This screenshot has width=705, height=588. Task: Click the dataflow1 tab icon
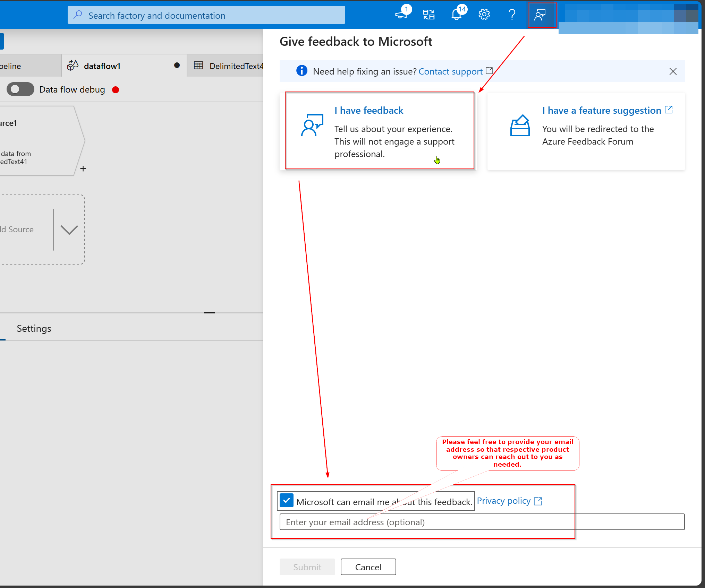(73, 65)
